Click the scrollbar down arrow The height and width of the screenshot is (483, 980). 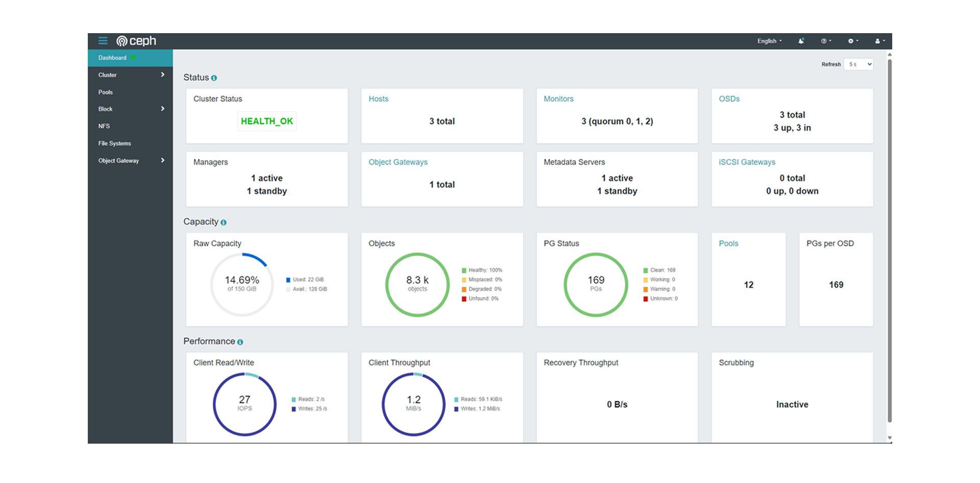(x=890, y=438)
